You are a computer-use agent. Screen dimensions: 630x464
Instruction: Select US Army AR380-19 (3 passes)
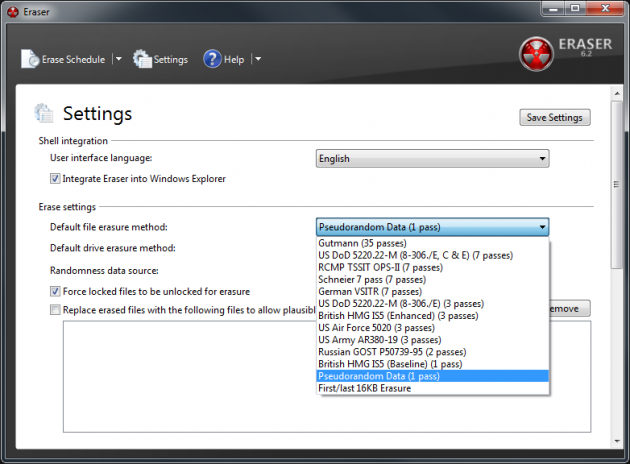433,339
